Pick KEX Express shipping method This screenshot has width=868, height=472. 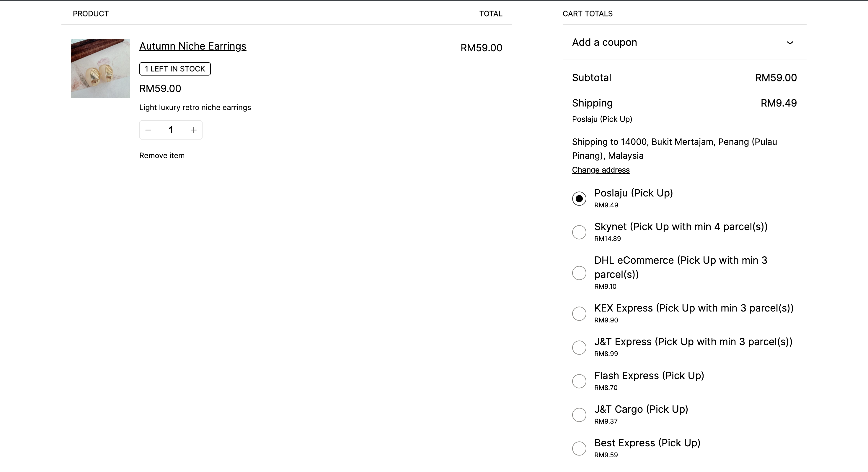[579, 313]
